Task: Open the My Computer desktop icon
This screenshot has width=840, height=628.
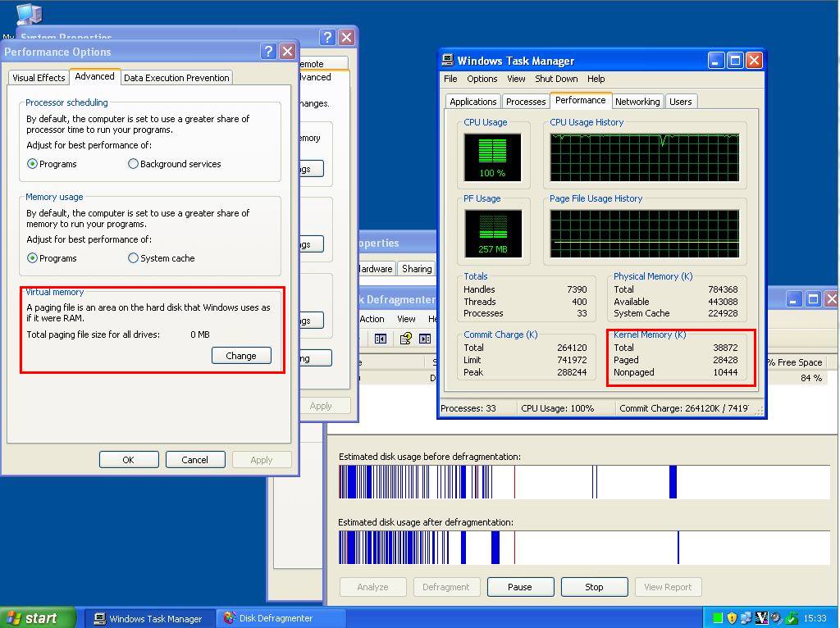Action: (28, 14)
